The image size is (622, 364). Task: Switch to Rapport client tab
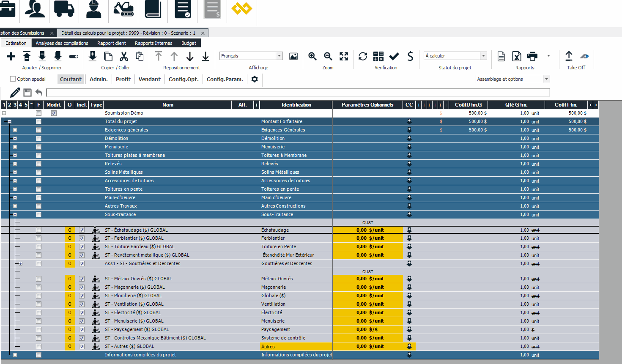pyautogui.click(x=112, y=43)
